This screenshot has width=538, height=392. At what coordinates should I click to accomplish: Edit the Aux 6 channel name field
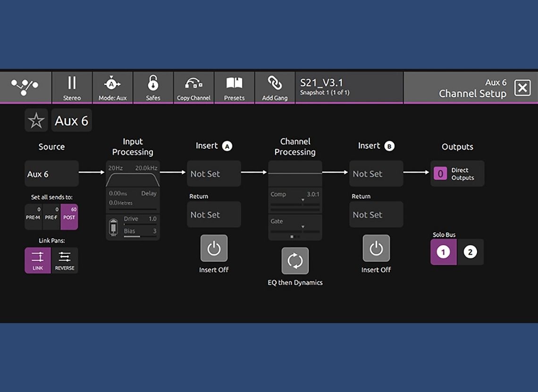tap(72, 121)
